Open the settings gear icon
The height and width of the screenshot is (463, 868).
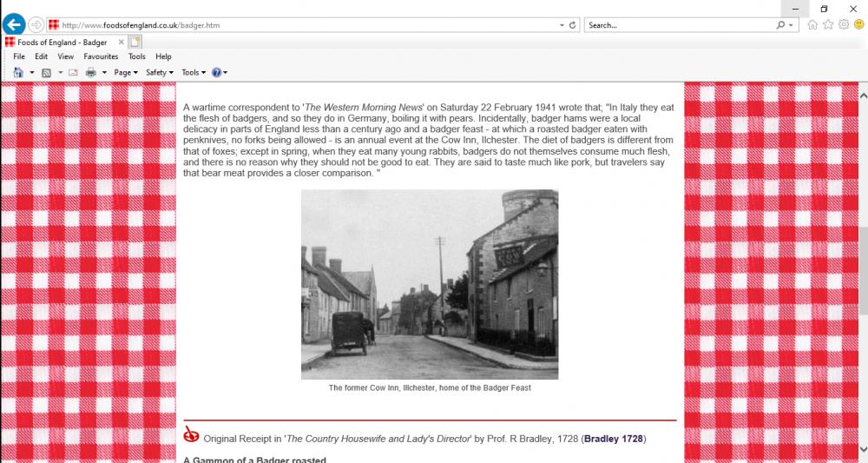(x=844, y=24)
